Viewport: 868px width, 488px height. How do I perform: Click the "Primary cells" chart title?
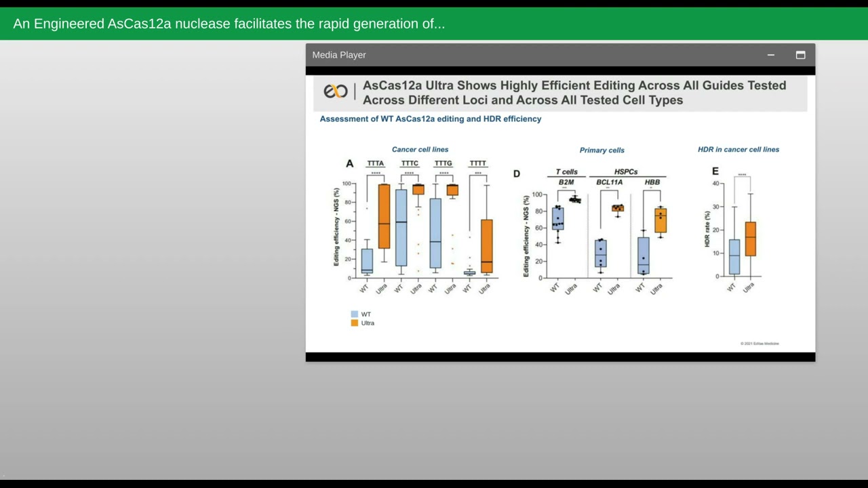click(x=602, y=150)
